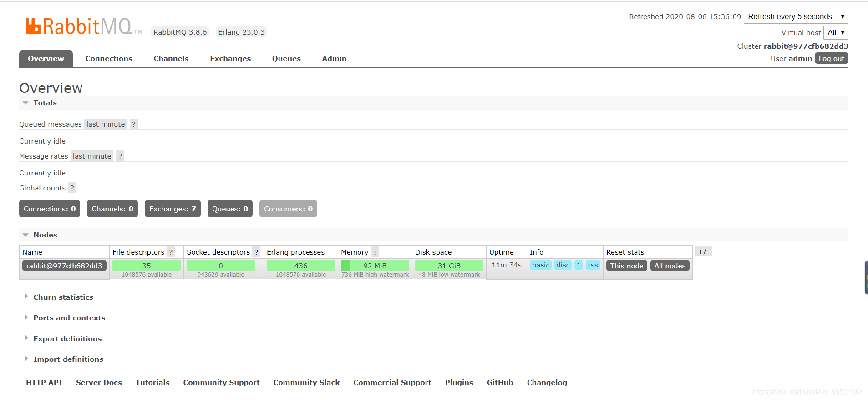Open the Plugins footer link

point(459,383)
